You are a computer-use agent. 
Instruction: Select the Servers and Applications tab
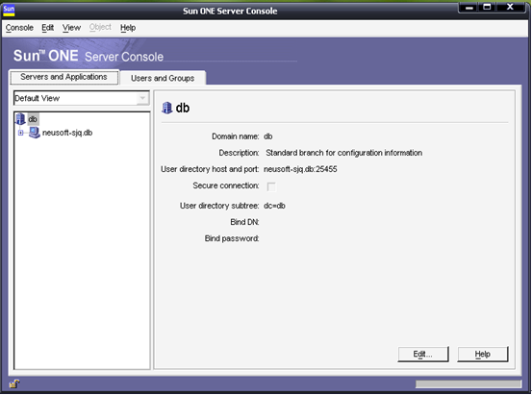(x=63, y=77)
